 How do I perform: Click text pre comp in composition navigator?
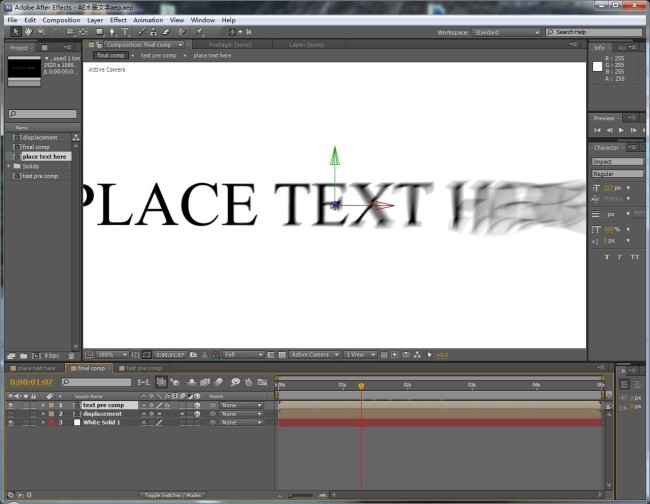tap(158, 55)
